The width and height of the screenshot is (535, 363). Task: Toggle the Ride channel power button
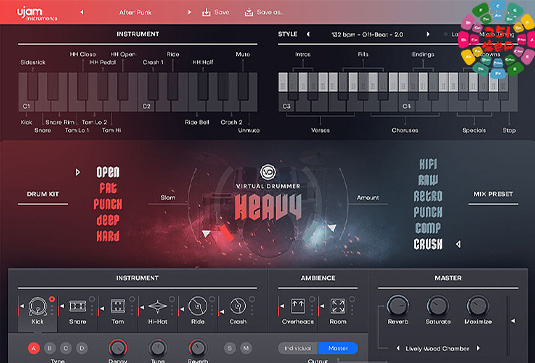pos(212,299)
